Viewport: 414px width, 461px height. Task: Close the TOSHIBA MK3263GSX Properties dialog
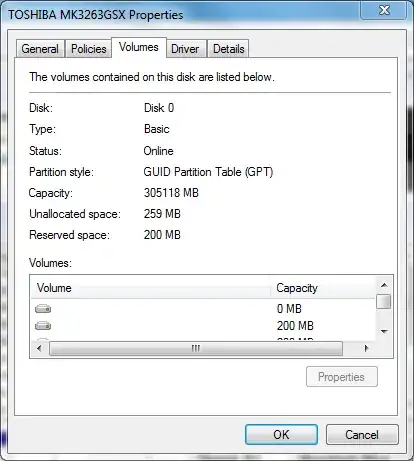coord(384,10)
